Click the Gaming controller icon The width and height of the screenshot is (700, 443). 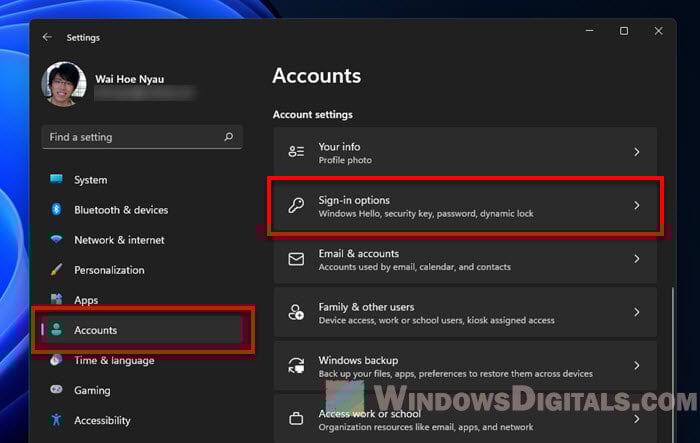point(56,389)
